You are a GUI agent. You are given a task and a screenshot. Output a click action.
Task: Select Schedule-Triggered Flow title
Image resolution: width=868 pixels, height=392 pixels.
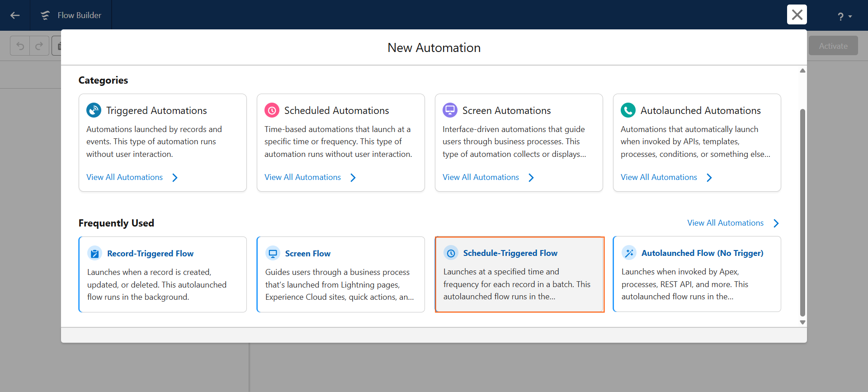tap(510, 253)
